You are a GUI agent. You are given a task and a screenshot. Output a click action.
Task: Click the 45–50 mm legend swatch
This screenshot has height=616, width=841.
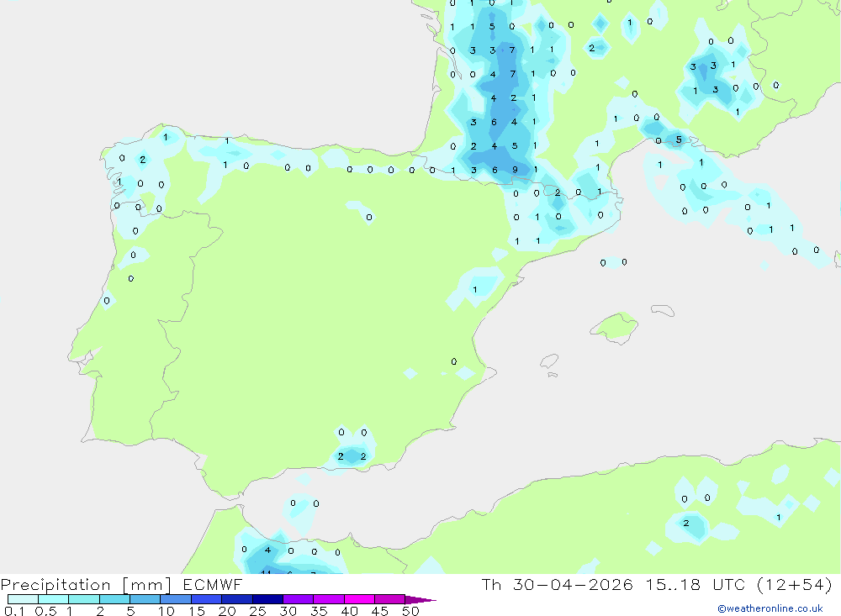389,599
